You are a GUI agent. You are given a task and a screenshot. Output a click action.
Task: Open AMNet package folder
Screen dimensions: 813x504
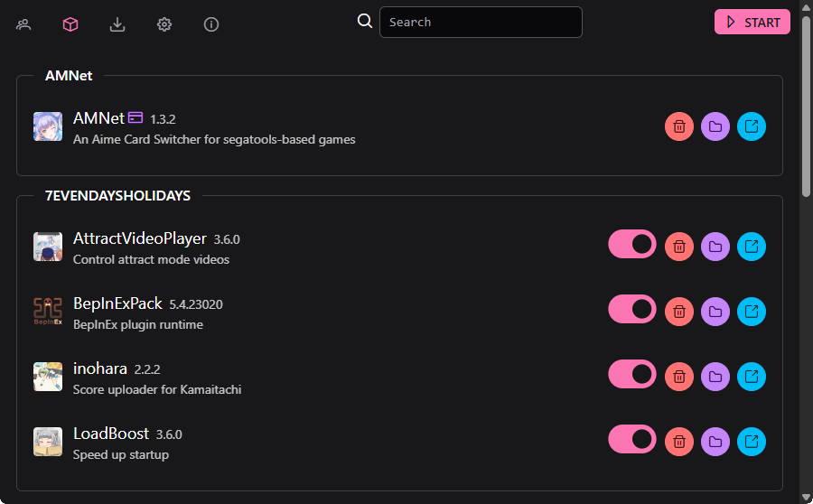[715, 126]
